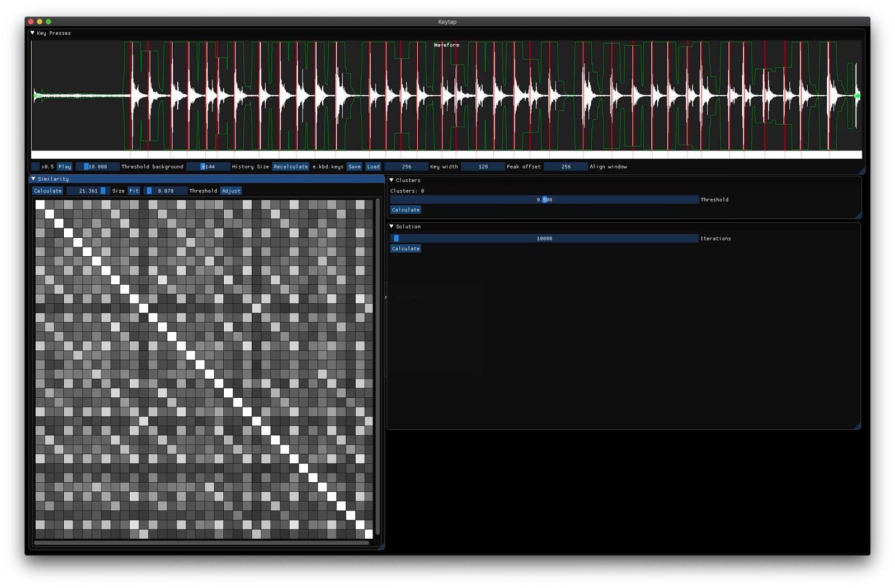Image resolution: width=895 pixels, height=588 pixels.
Task: Click Recalculate to reprocess key presses
Action: [x=290, y=166]
